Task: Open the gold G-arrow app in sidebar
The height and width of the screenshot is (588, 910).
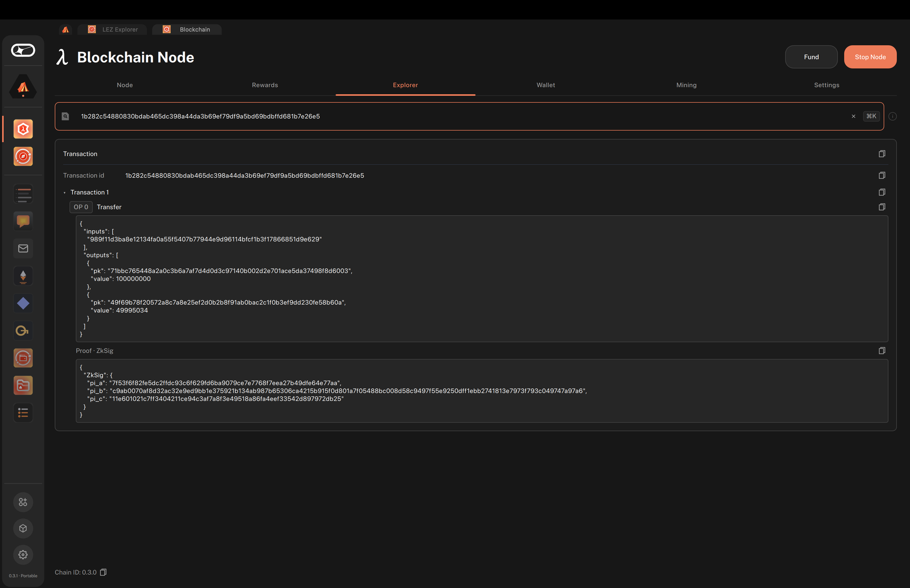Action: tap(23, 331)
